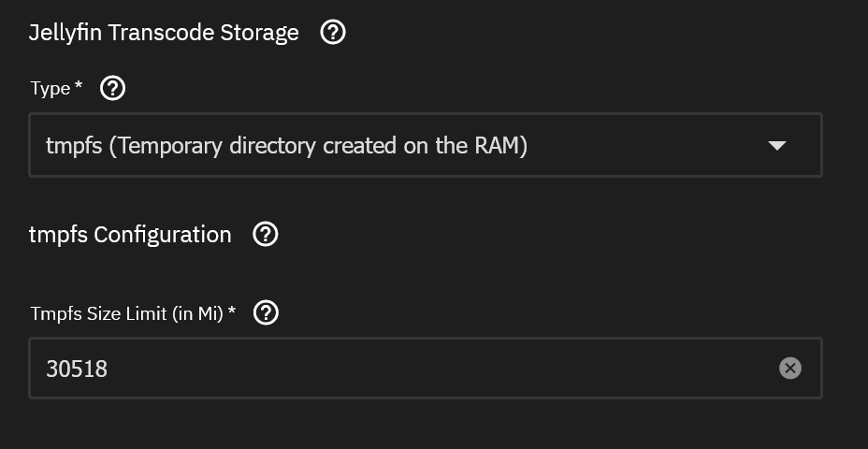868x449 pixels.
Task: Click the asterisk next to Type
Action: [x=79, y=87]
